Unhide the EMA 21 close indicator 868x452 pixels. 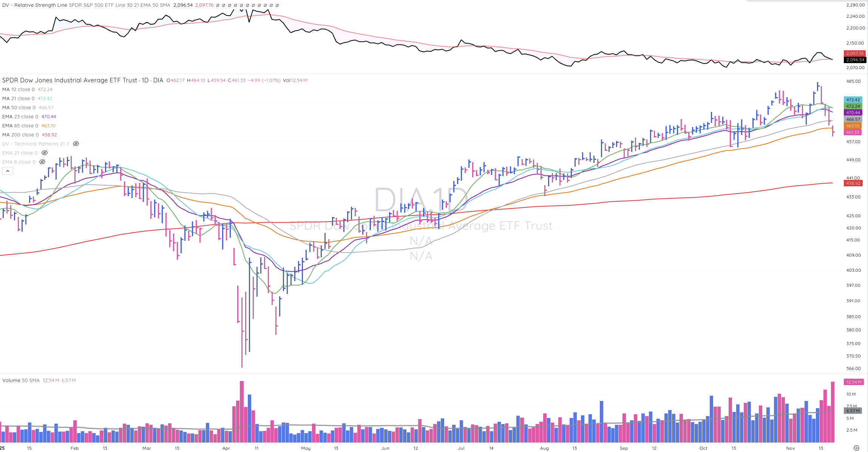[44, 153]
